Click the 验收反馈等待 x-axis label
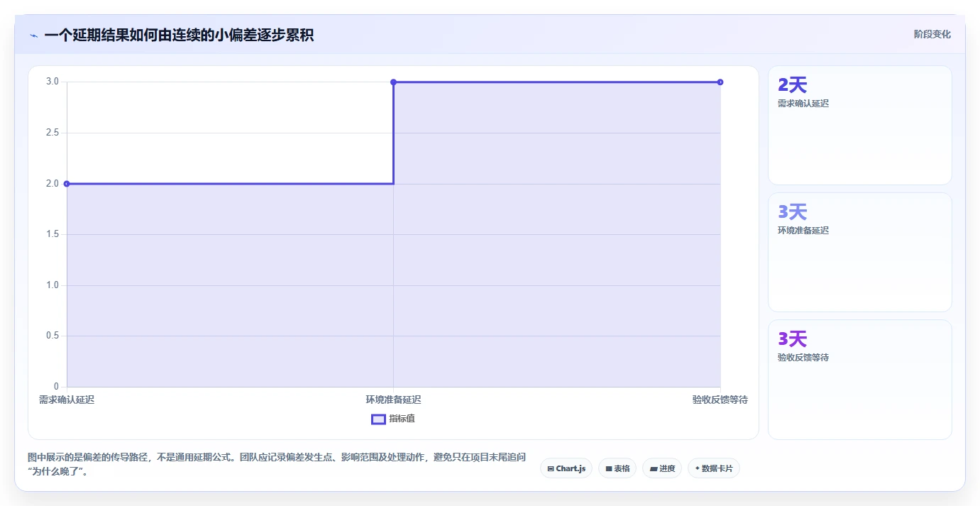980x506 pixels. (x=720, y=400)
